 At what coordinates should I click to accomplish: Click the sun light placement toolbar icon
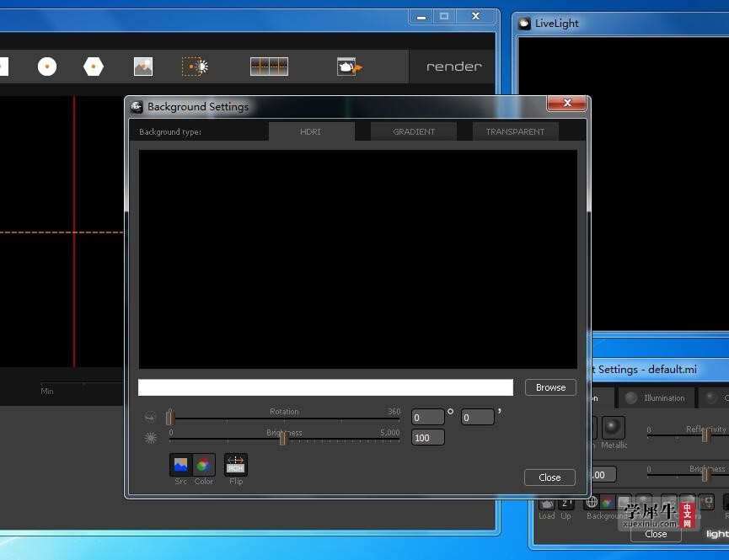tap(195, 67)
